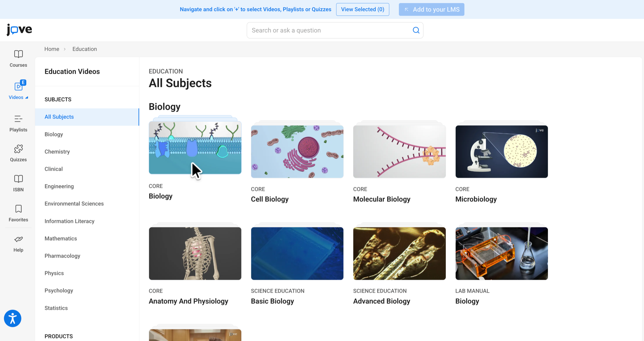Focus the search or ask a question field
Screen dimensions: 644x341
(x=335, y=30)
